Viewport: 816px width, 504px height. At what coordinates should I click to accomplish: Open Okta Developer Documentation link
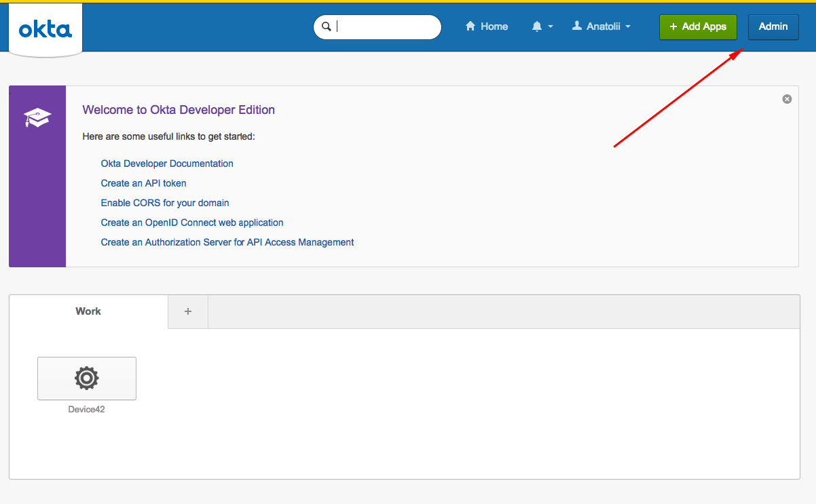(166, 163)
